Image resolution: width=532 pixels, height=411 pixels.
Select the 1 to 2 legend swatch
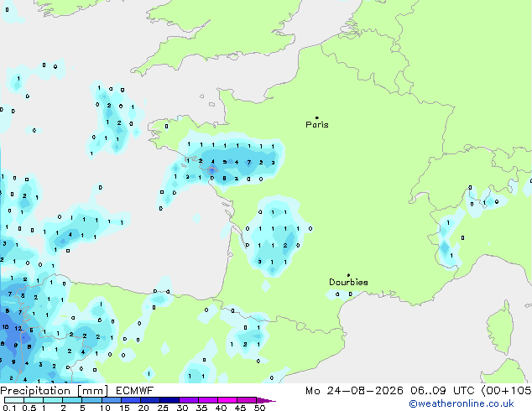[53, 400]
